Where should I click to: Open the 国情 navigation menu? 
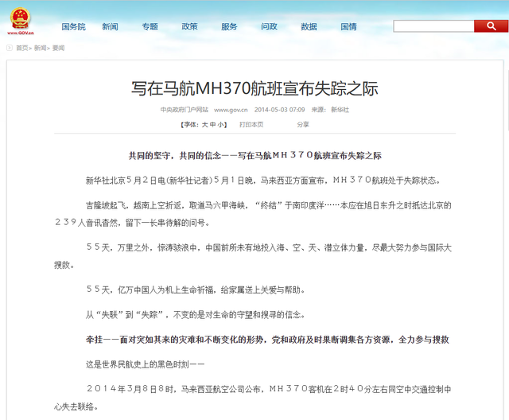348,26
